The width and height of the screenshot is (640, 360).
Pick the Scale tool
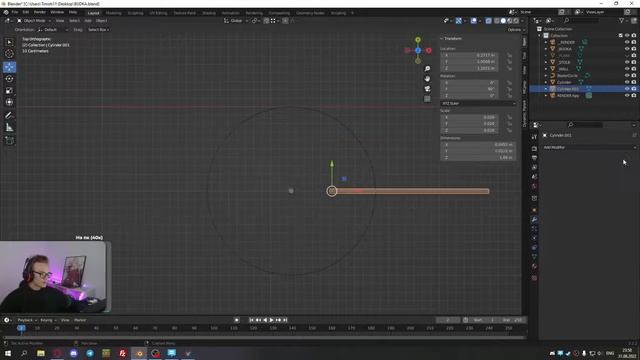tap(9, 91)
